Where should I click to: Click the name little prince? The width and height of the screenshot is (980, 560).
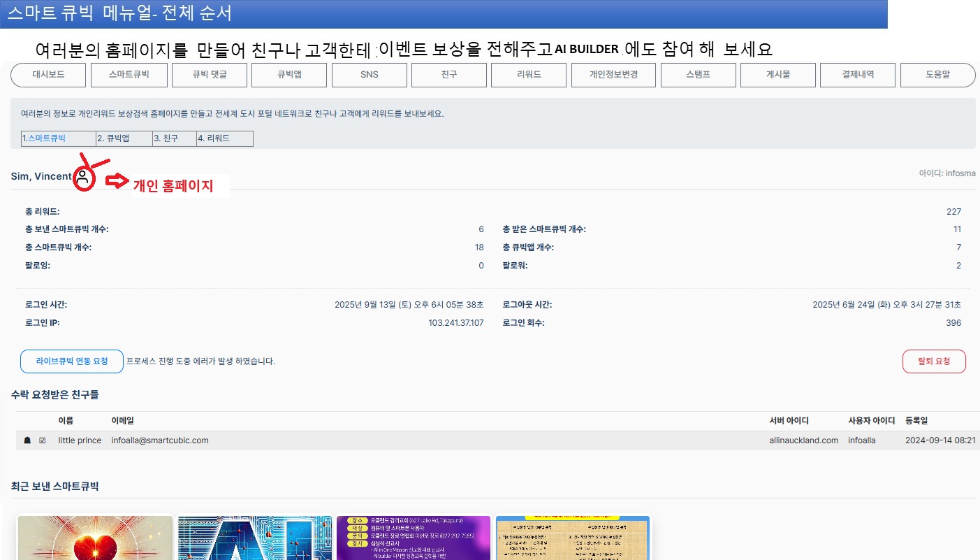coord(80,440)
